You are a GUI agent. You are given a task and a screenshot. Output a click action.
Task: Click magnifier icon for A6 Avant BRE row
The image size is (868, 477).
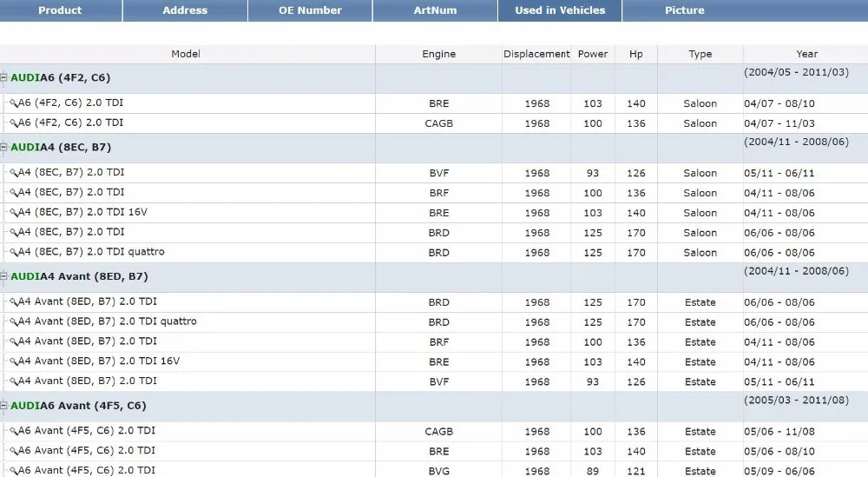pos(14,451)
